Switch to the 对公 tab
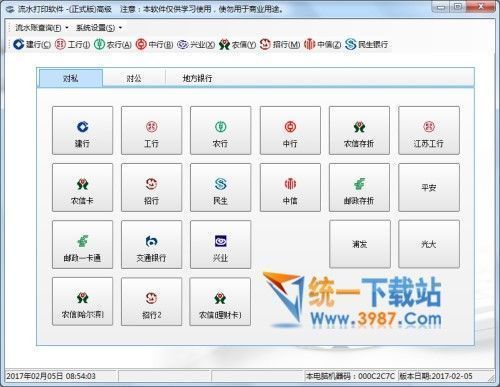Image resolution: width=500 pixels, height=387 pixels. tap(134, 78)
